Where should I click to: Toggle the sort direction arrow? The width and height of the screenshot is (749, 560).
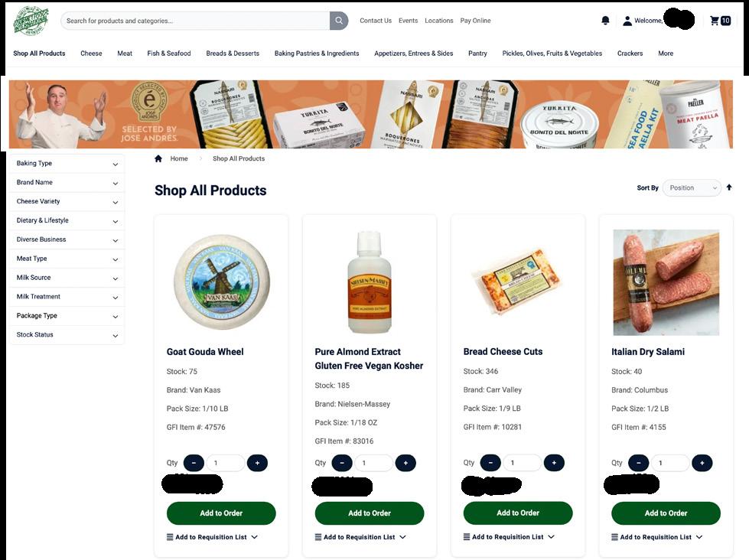(729, 187)
